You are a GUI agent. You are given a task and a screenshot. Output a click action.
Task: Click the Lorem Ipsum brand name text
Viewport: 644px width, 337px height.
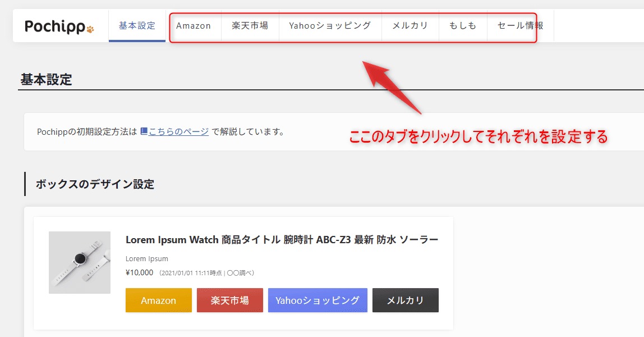[x=146, y=259]
